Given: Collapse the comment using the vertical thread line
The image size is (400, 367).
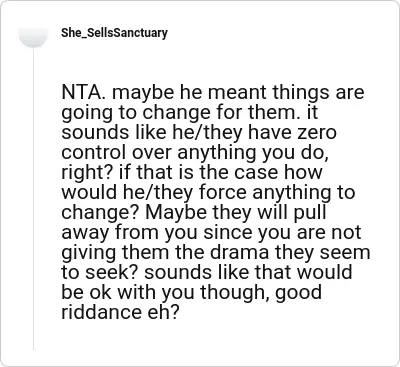Looking at the screenshot, I should pos(33,199).
